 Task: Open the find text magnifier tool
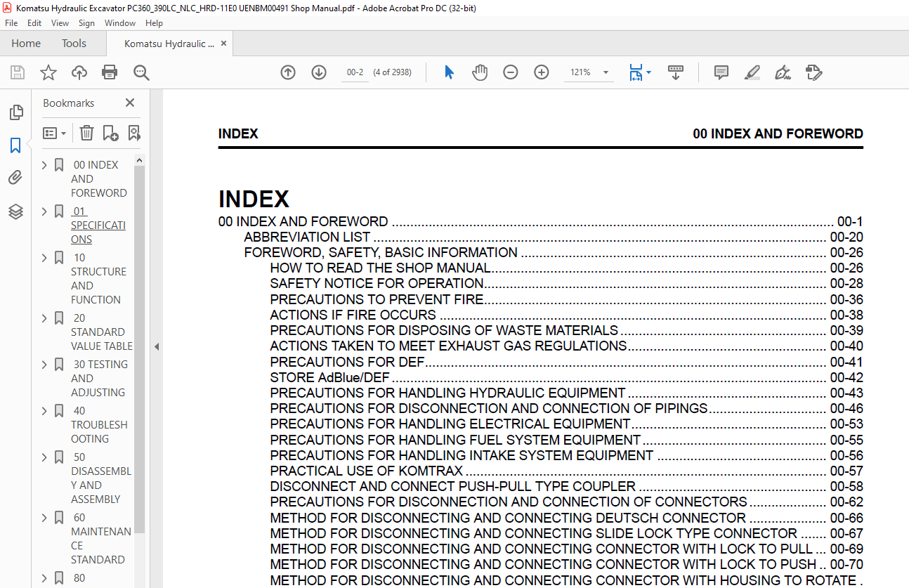coord(141,72)
